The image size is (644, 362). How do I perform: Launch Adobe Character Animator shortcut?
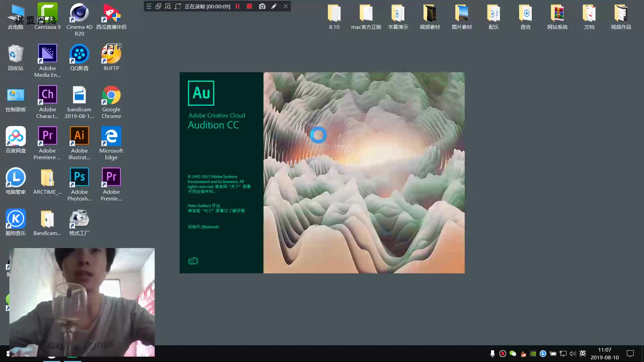click(47, 102)
